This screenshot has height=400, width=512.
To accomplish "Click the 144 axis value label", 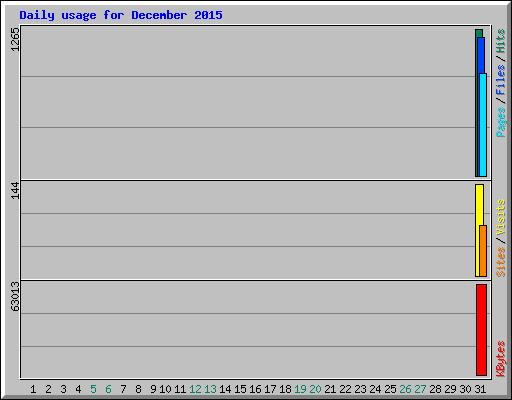I will pos(15,190).
